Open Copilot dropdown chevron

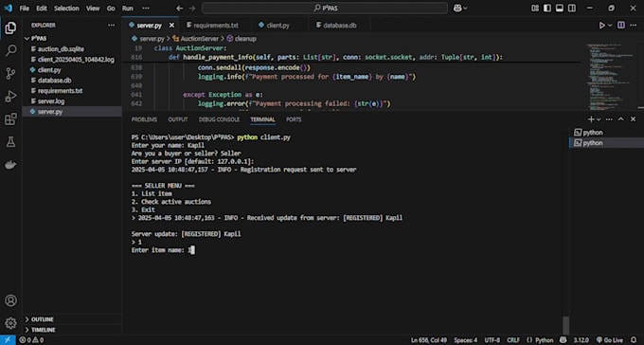[x=465, y=9]
